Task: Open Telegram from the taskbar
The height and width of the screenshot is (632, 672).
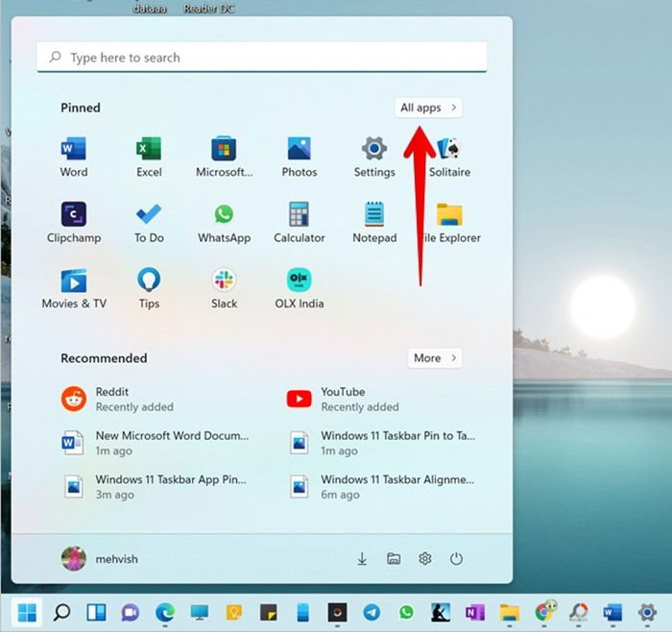Action: coord(372,612)
